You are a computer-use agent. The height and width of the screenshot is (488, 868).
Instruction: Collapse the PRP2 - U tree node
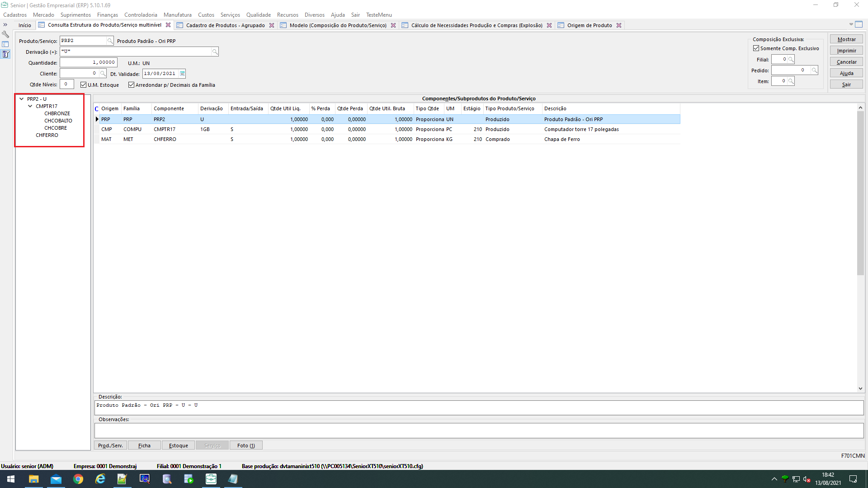point(21,99)
